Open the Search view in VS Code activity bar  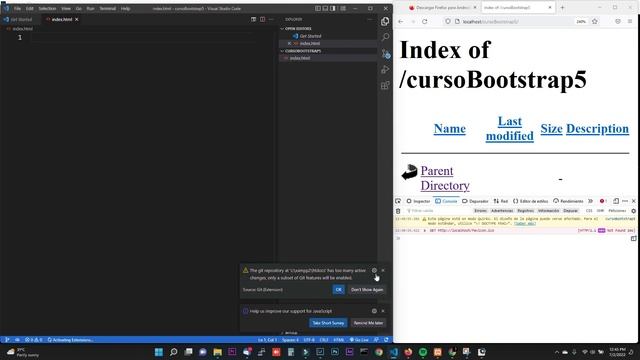click(385, 37)
